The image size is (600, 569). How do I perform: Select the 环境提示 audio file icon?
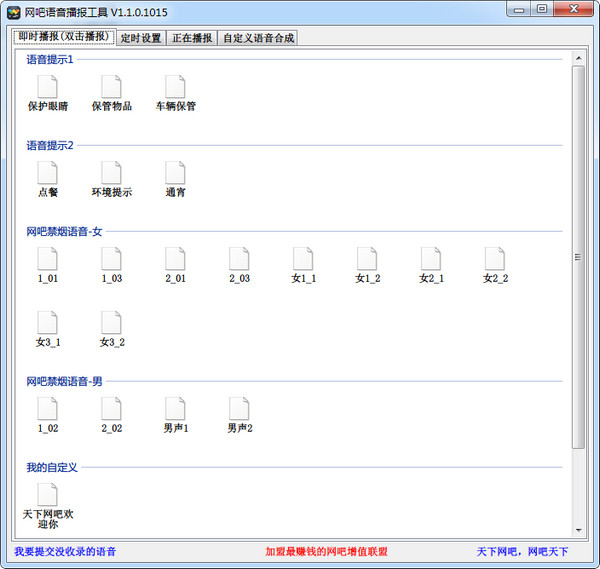coord(111,173)
